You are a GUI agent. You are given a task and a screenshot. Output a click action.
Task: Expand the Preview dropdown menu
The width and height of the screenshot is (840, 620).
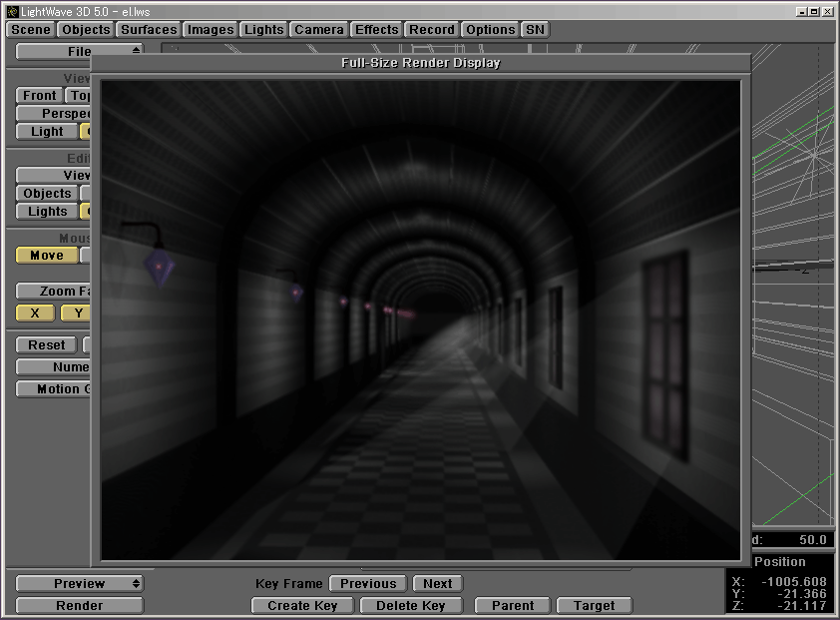click(79, 584)
